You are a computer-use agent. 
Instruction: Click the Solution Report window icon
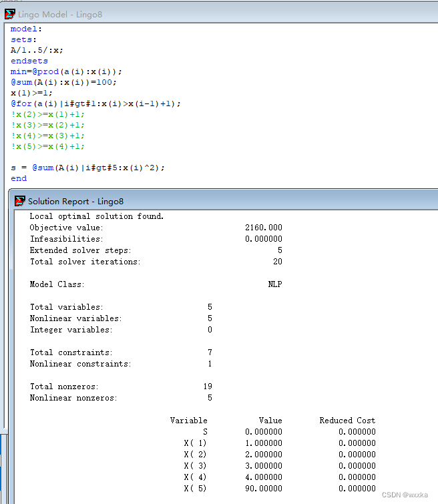click(x=20, y=201)
